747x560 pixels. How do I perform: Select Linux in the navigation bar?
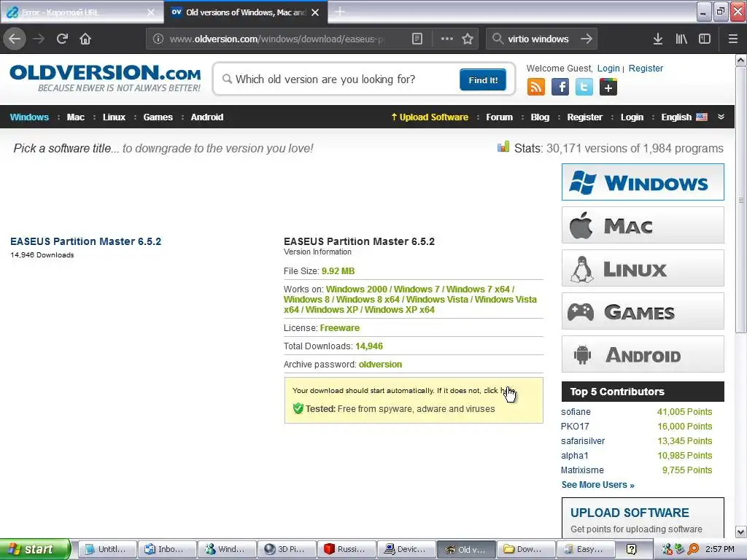(114, 117)
